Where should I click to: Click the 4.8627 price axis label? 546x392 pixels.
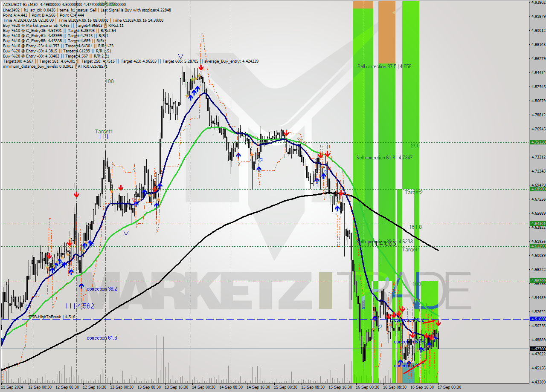click(538, 58)
